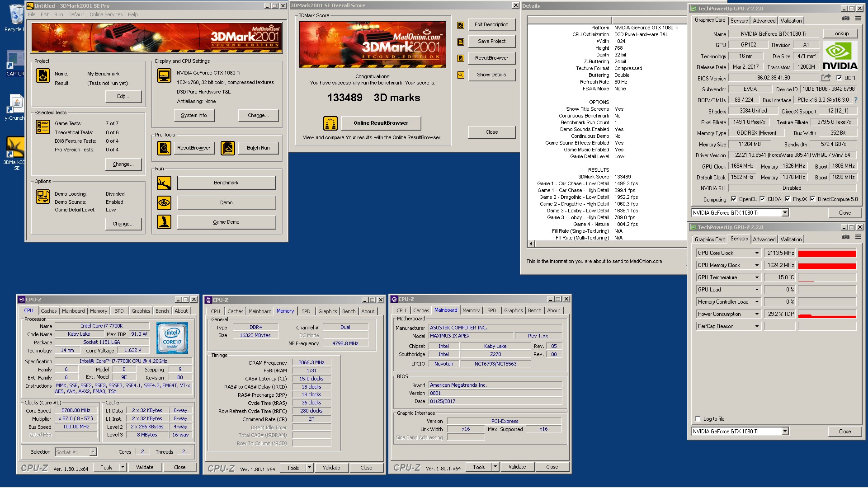Viewport: 868px width, 488px height.
Task: Click the GPU-Z screenshot camera icon in top window
Action: 845,19
